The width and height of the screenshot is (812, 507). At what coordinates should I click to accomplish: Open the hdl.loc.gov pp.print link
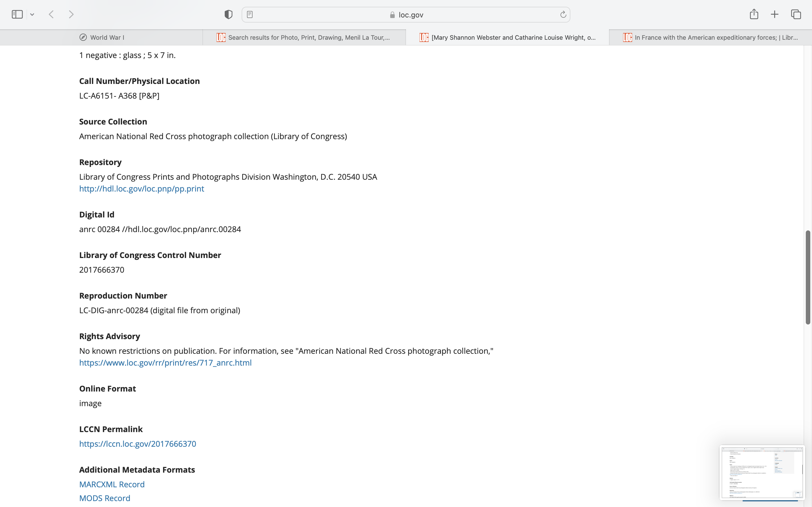tap(142, 189)
